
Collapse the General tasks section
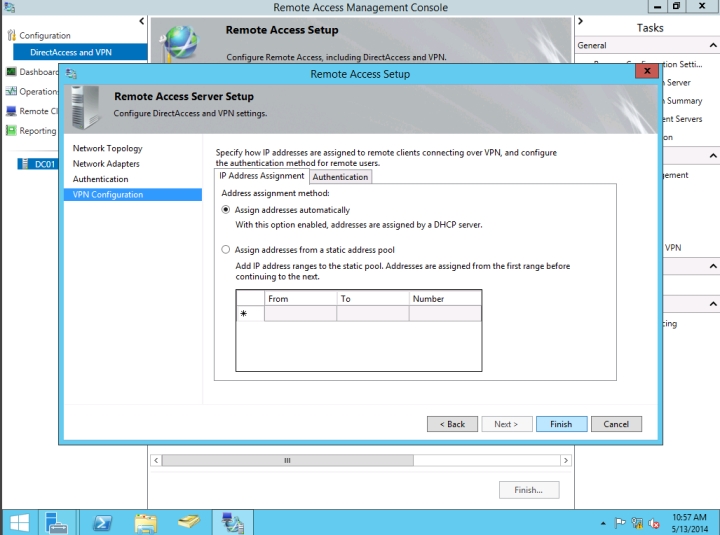coord(713,45)
